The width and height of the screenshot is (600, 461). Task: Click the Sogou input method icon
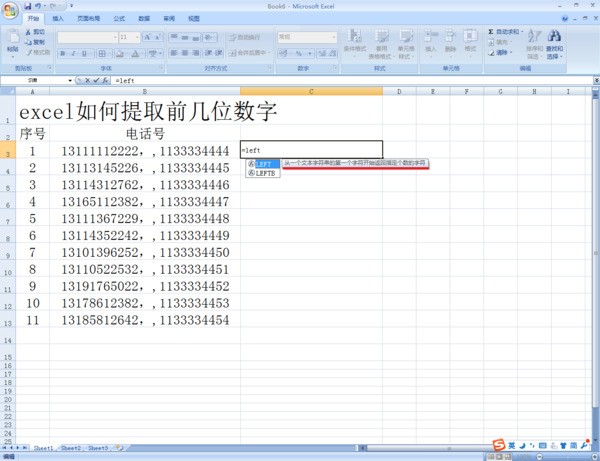(498, 445)
